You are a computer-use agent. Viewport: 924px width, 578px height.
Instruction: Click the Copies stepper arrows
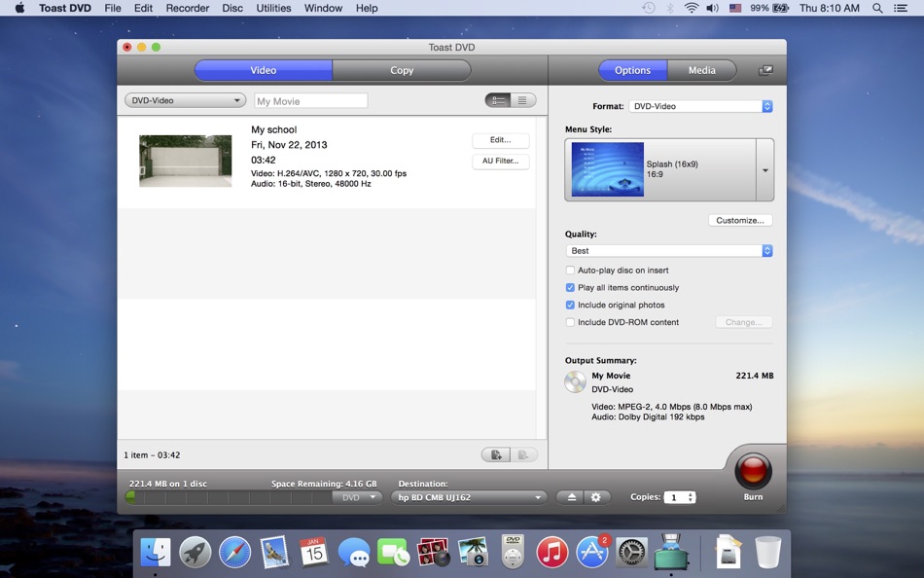pyautogui.click(x=691, y=497)
